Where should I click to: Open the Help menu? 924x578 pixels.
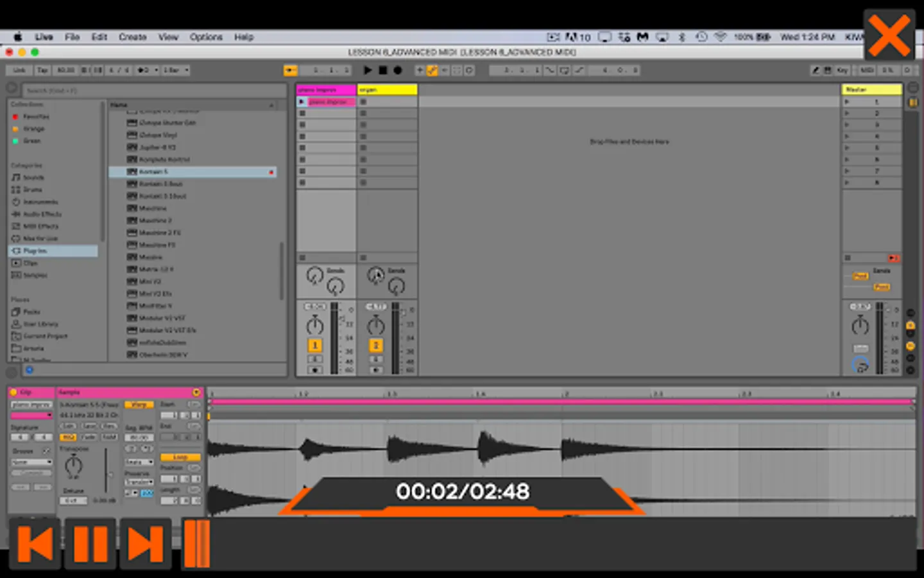244,37
